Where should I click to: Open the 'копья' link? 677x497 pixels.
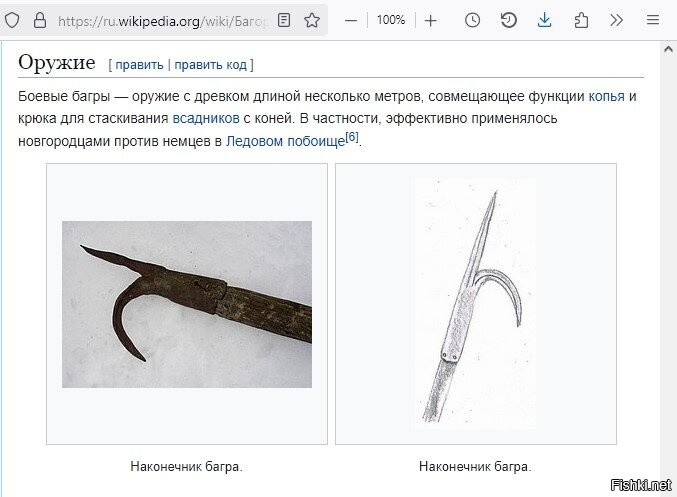click(x=607, y=96)
